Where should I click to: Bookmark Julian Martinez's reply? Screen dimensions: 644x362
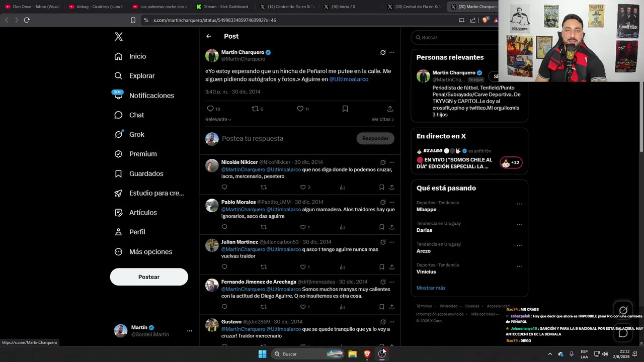coord(382,267)
